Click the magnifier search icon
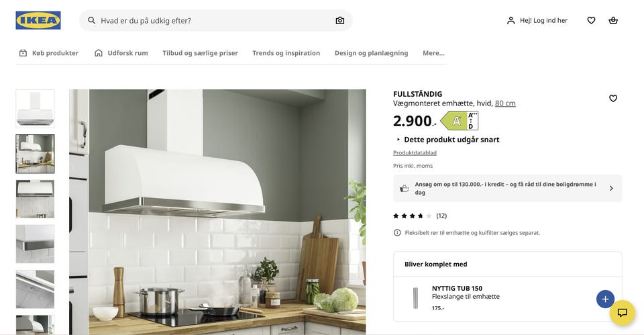Viewport: 644px width, 335px height. pyautogui.click(x=92, y=20)
